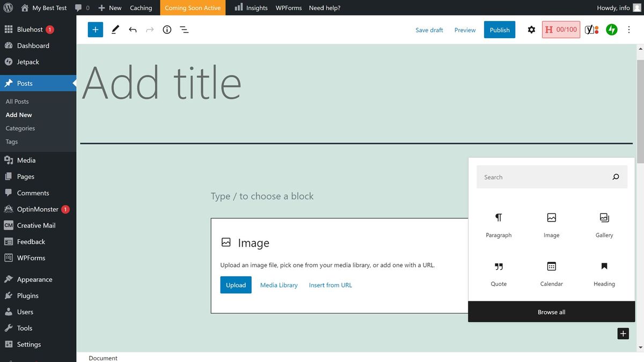Open the Howdy, info account menu
This screenshot has width=644, height=362.
click(x=618, y=8)
